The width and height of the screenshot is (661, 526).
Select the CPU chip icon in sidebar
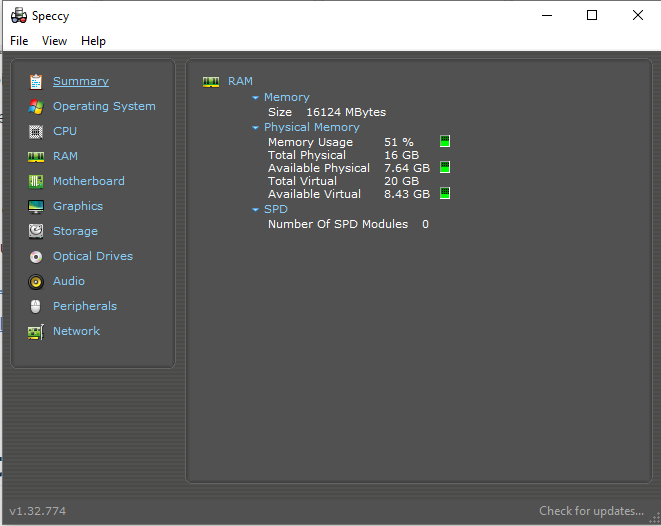36,131
